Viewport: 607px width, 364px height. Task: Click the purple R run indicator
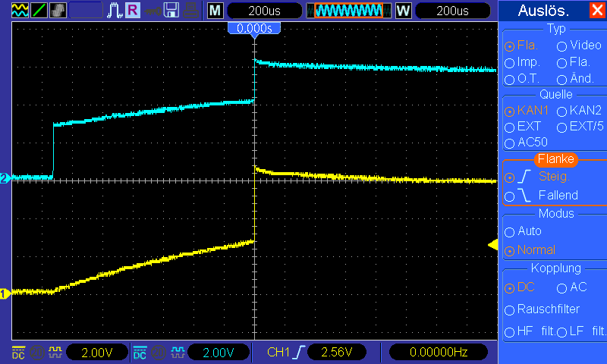[x=132, y=11]
